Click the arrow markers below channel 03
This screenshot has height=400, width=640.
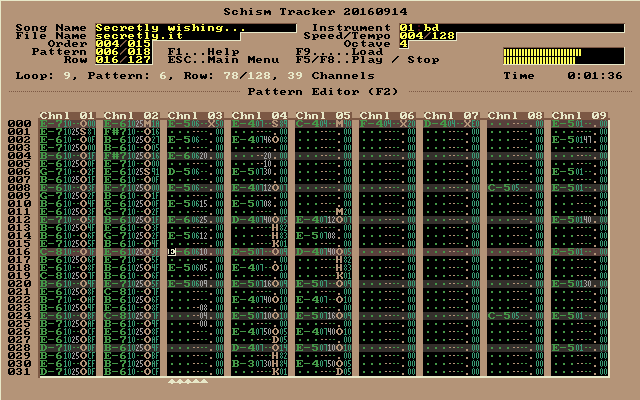click(188, 381)
